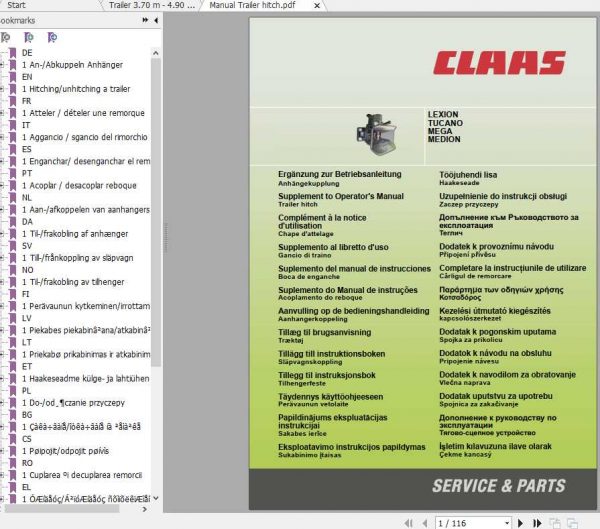Collapse the bookmarks panel with arrow icon
600x529 pixels.
[x=156, y=20]
